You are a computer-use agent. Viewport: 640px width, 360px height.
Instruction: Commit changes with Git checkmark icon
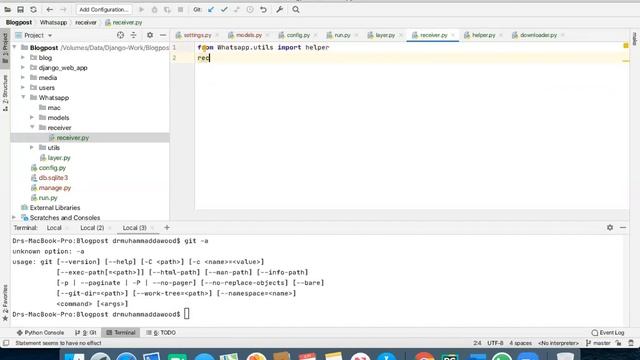(x=224, y=9)
